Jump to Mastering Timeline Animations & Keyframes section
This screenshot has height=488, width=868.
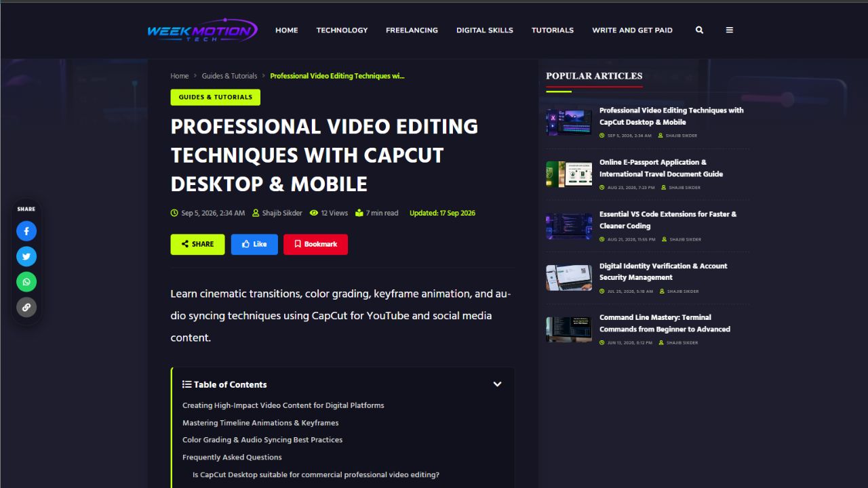click(260, 423)
